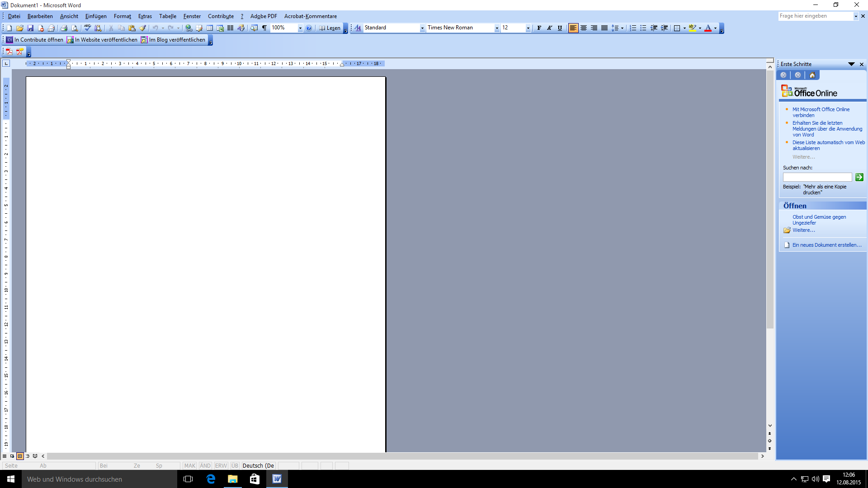This screenshot has height=488, width=868.
Task: Click the numbered list icon
Action: (x=633, y=28)
